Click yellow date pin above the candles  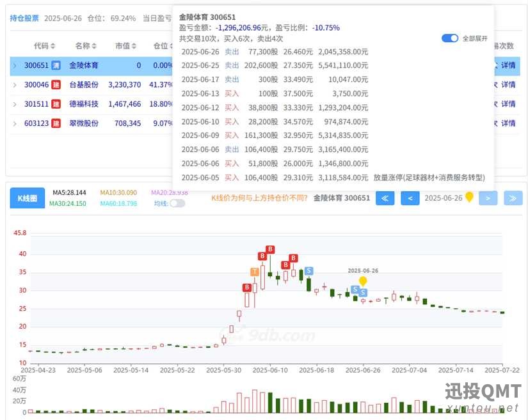coord(363,281)
